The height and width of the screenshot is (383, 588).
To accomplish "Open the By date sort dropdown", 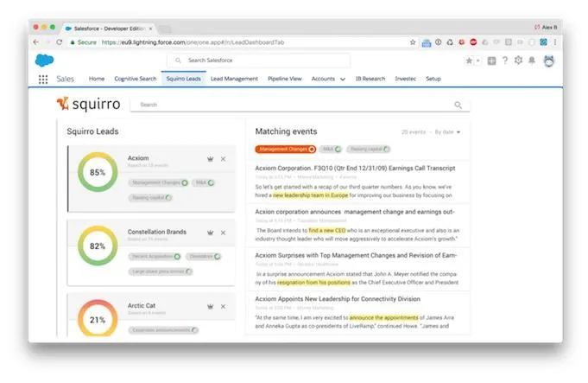I will pos(447,132).
